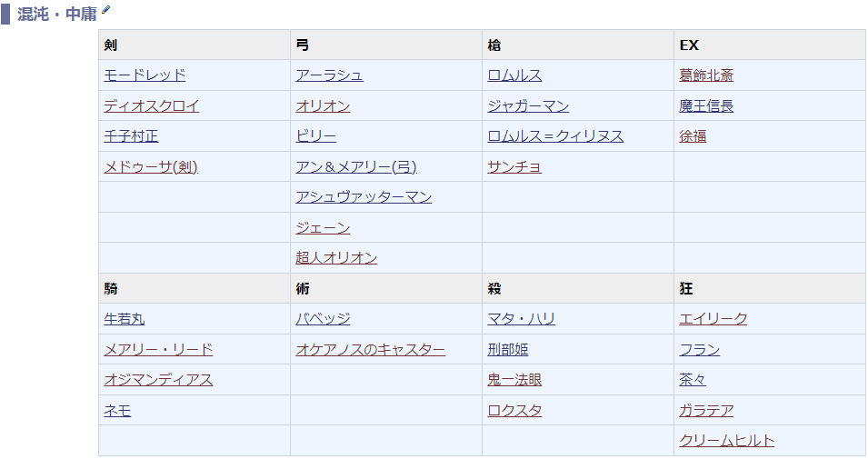Open the 魔王信長 link
868x459 pixels.
(706, 106)
